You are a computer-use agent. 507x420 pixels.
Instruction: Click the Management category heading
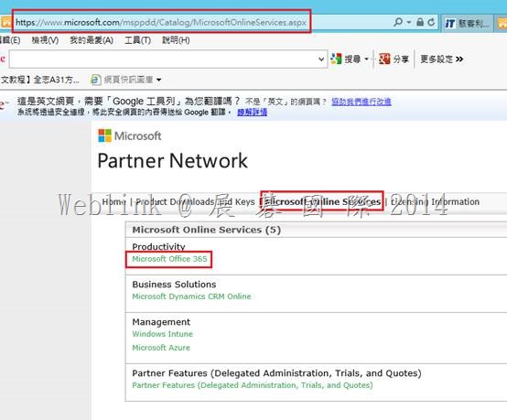coord(161,322)
